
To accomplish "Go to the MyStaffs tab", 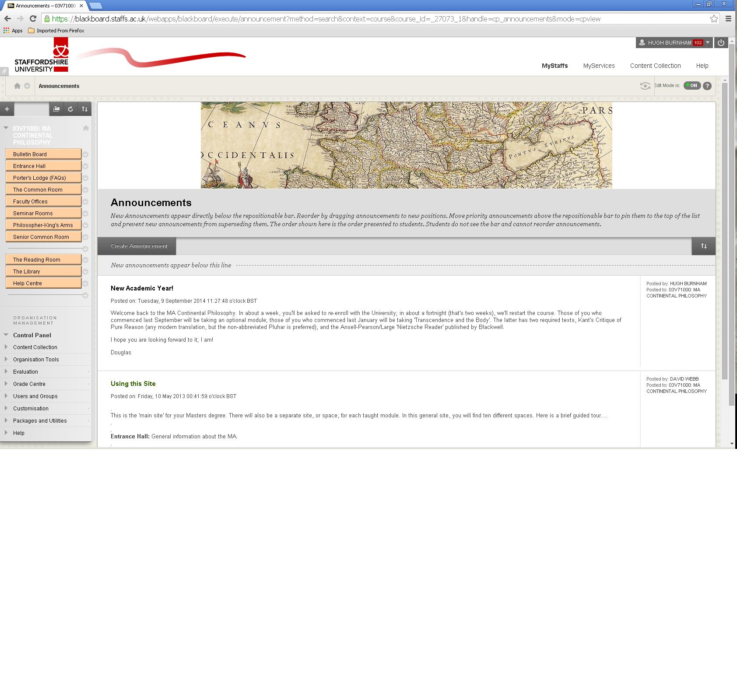I will tap(555, 66).
